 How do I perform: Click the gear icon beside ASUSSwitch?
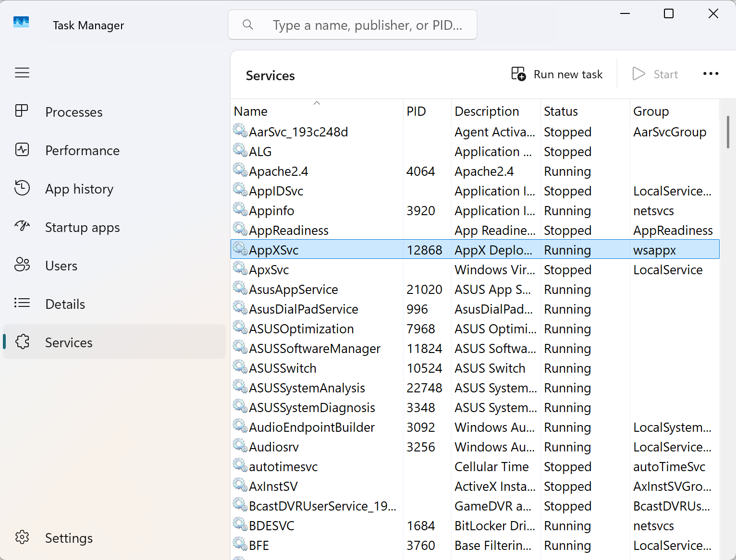(x=240, y=367)
